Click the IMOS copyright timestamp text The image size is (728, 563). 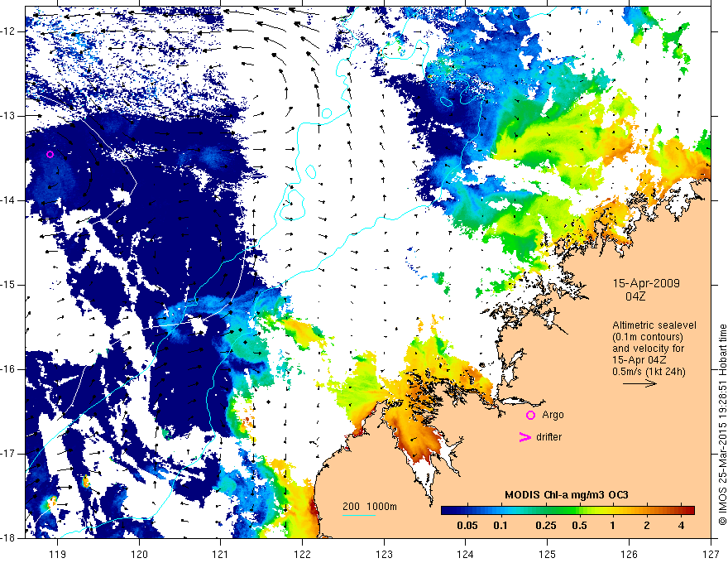click(x=722, y=425)
